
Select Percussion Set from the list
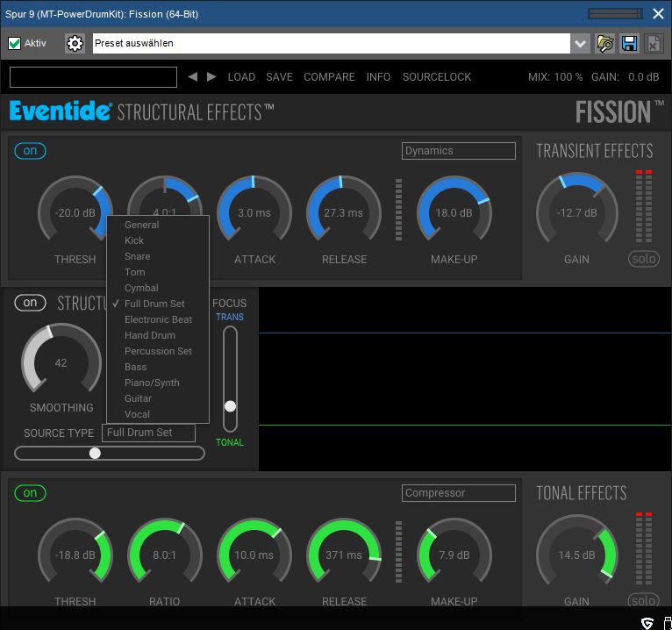click(158, 351)
